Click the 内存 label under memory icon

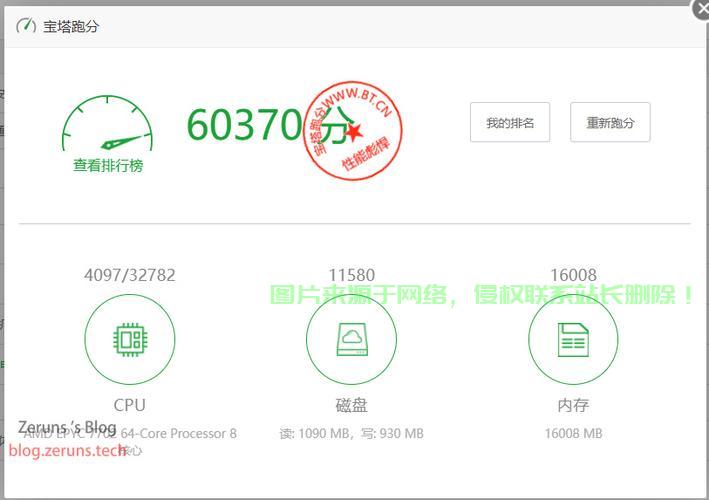[x=573, y=405]
